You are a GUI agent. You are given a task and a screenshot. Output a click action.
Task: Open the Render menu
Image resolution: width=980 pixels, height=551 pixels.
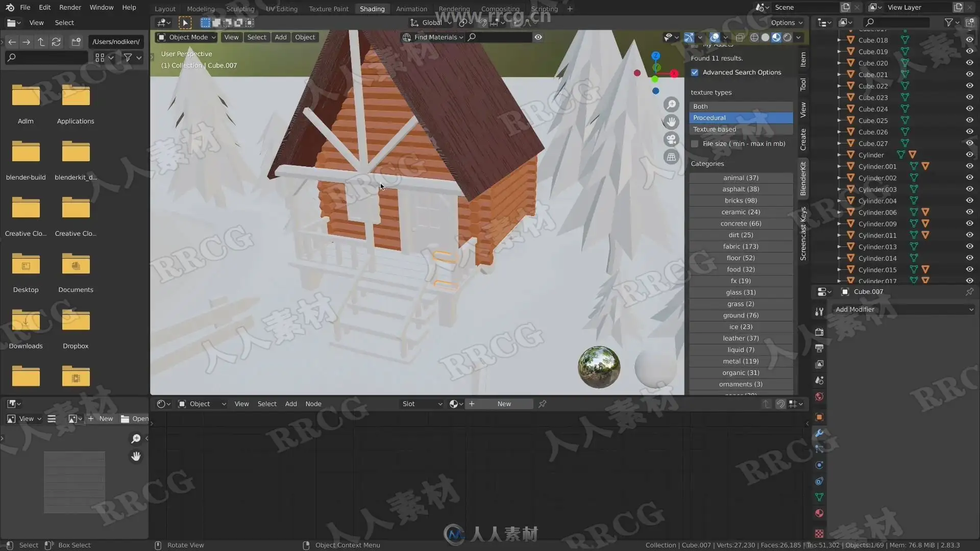70,8
